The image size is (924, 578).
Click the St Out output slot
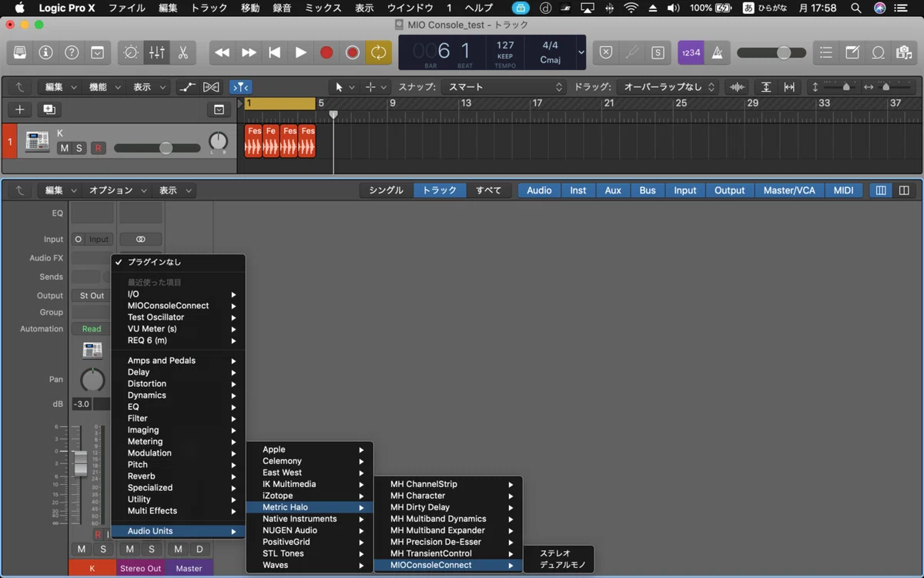click(x=92, y=296)
